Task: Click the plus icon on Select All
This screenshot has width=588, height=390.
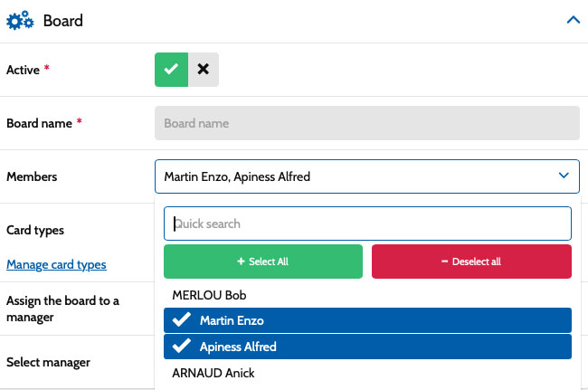Action: (241, 262)
